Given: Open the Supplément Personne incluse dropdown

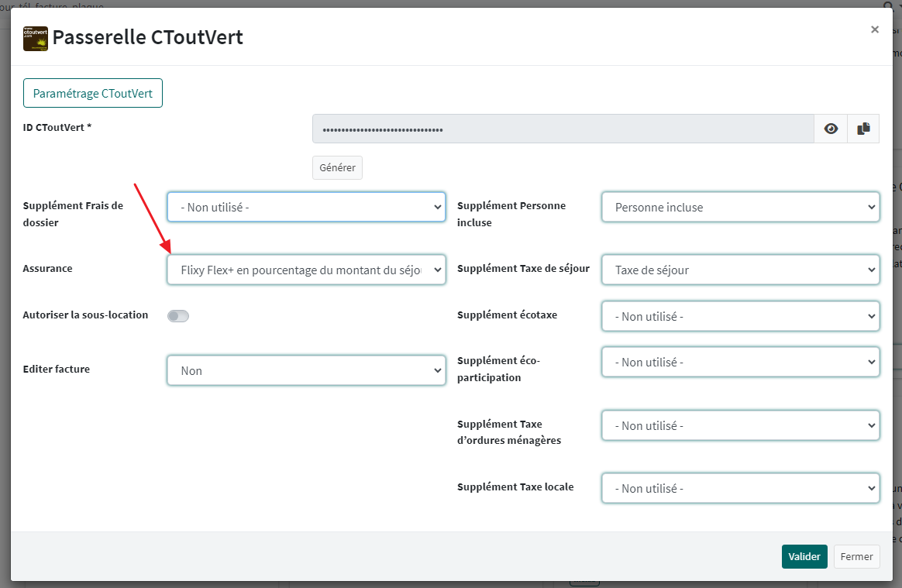Looking at the screenshot, I should 740,208.
